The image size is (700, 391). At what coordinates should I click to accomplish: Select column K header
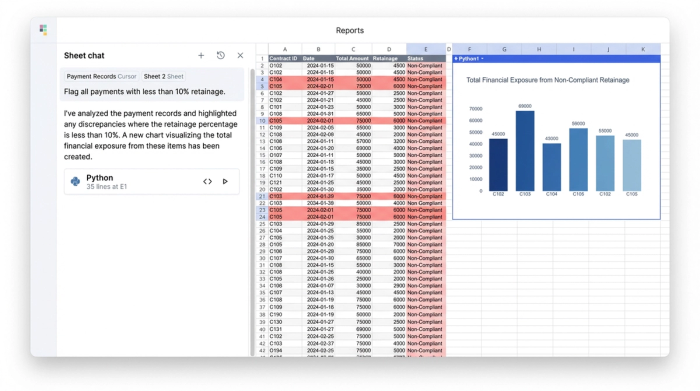point(643,49)
